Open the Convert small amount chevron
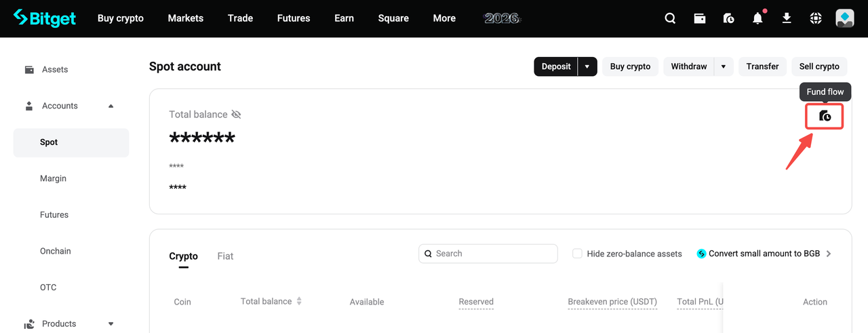 pyautogui.click(x=829, y=254)
